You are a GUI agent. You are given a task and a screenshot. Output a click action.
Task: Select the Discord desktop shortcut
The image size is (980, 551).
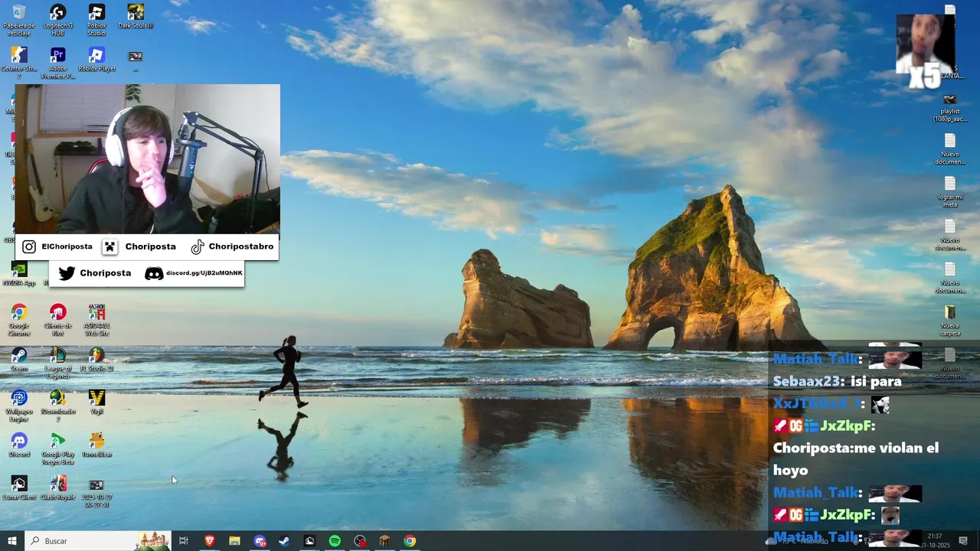pos(19,445)
